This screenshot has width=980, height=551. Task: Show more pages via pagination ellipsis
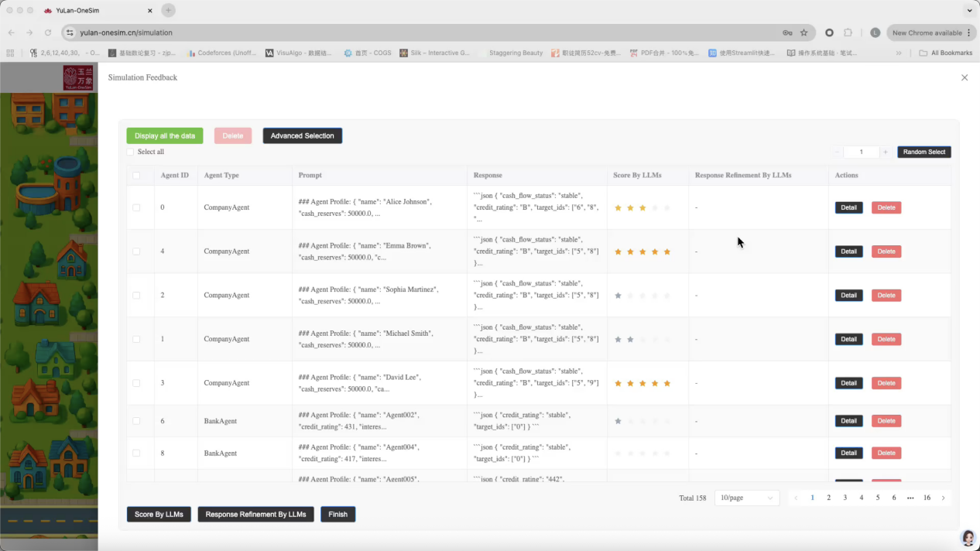[x=910, y=498]
